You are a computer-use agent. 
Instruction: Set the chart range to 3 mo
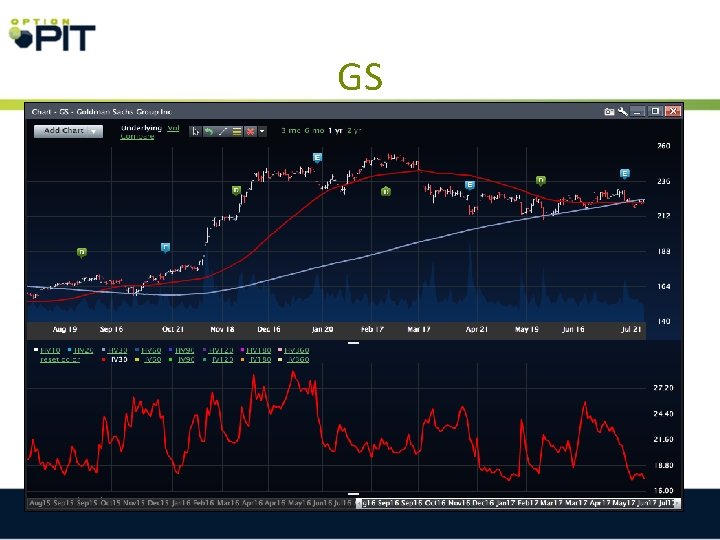pyautogui.click(x=291, y=130)
